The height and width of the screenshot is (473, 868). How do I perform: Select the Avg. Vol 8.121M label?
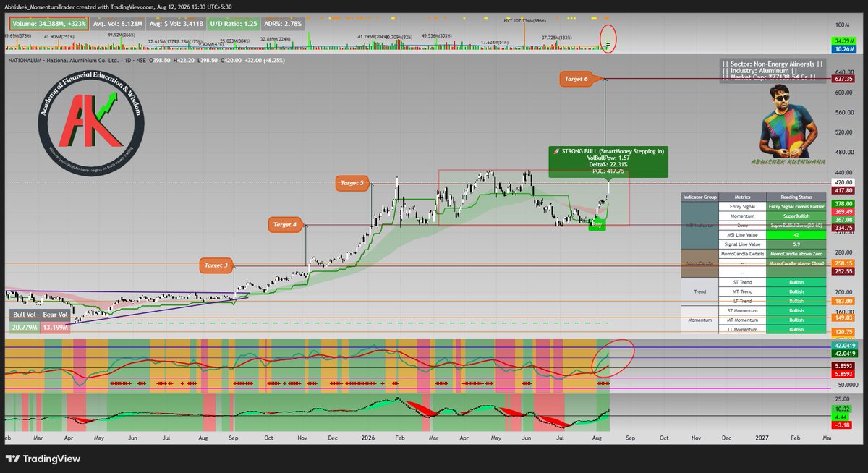[x=119, y=23]
